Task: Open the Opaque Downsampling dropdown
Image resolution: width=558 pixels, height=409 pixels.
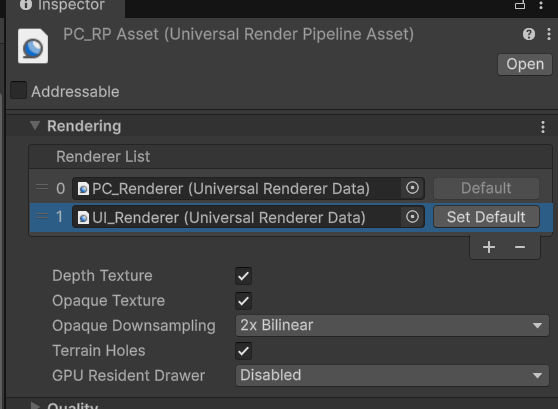Action: click(x=392, y=325)
